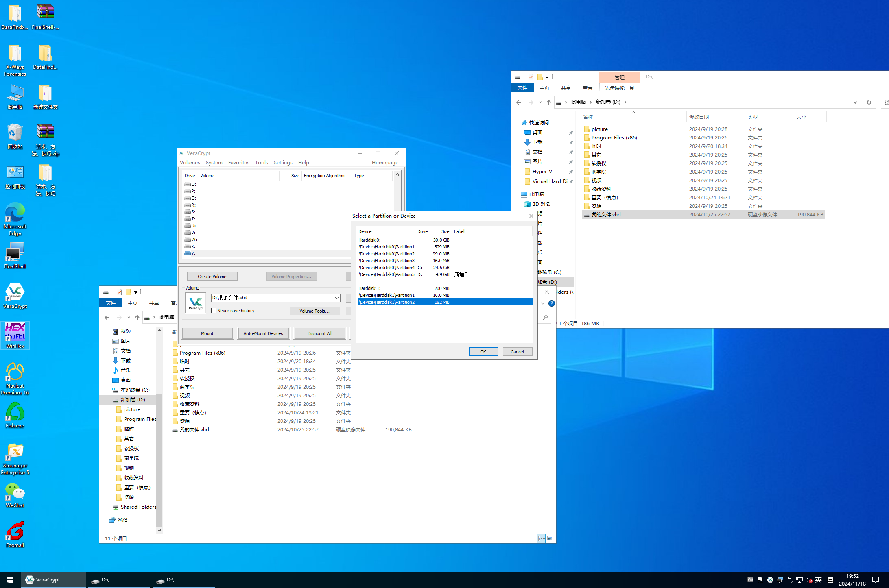The image size is (889, 588).
Task: Click the Label column header in partition dialog
Action: [x=492, y=231]
